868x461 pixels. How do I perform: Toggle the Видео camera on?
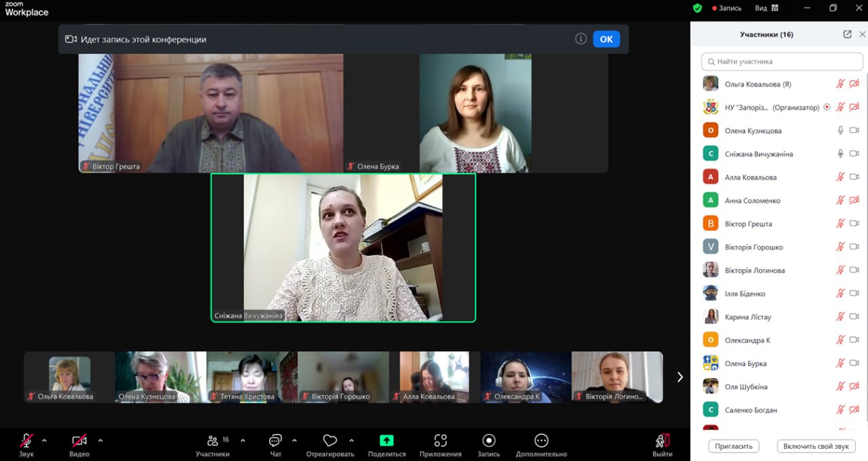pos(79,441)
